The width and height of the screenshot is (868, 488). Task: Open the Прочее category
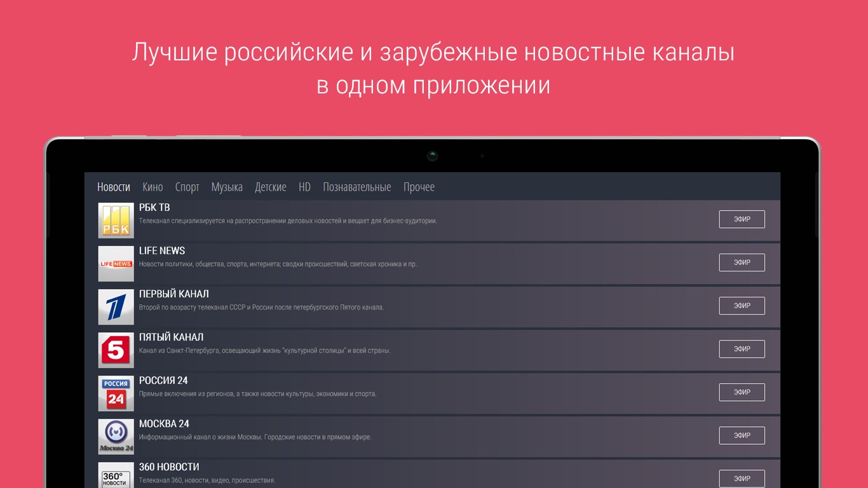[x=418, y=186]
